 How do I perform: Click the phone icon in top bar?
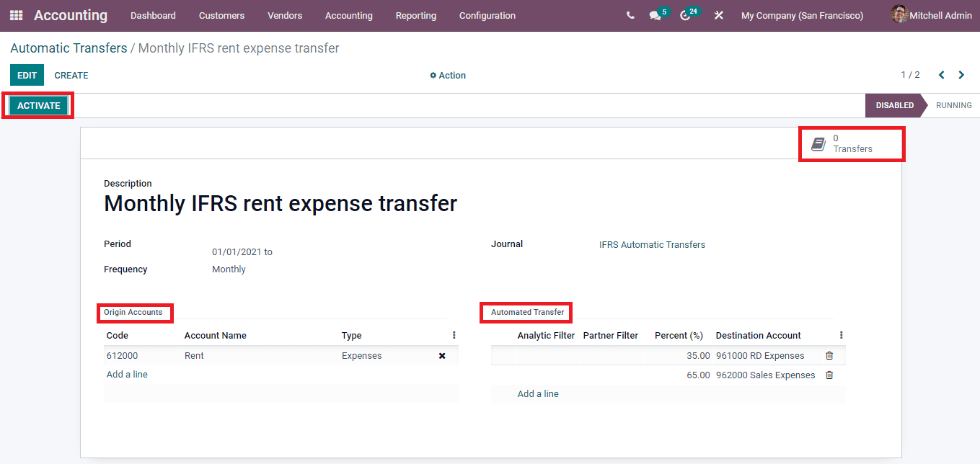(630, 14)
